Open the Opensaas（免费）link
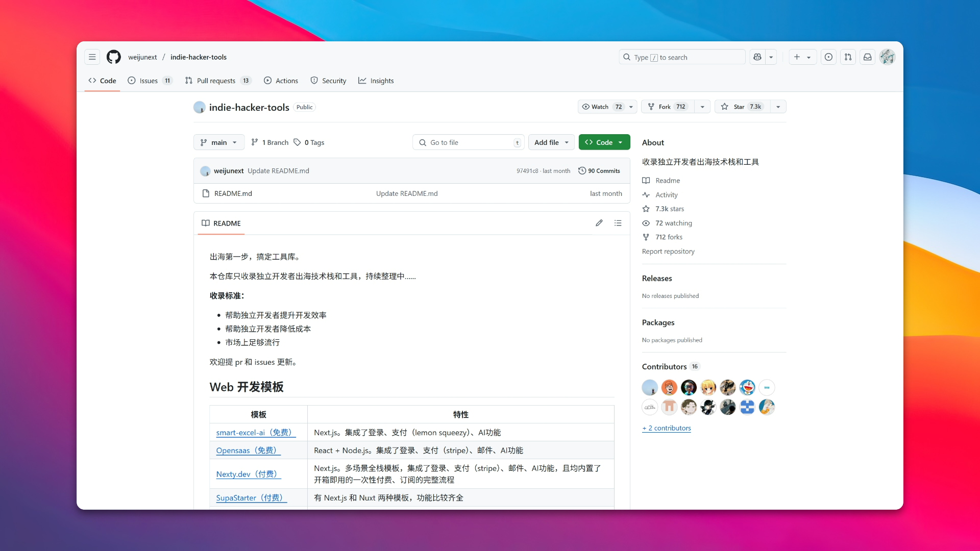Image resolution: width=980 pixels, height=551 pixels. (248, 450)
